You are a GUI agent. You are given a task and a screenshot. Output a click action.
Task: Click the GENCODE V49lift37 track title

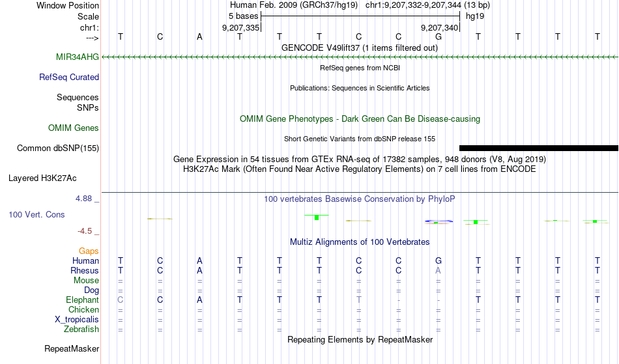[360, 48]
